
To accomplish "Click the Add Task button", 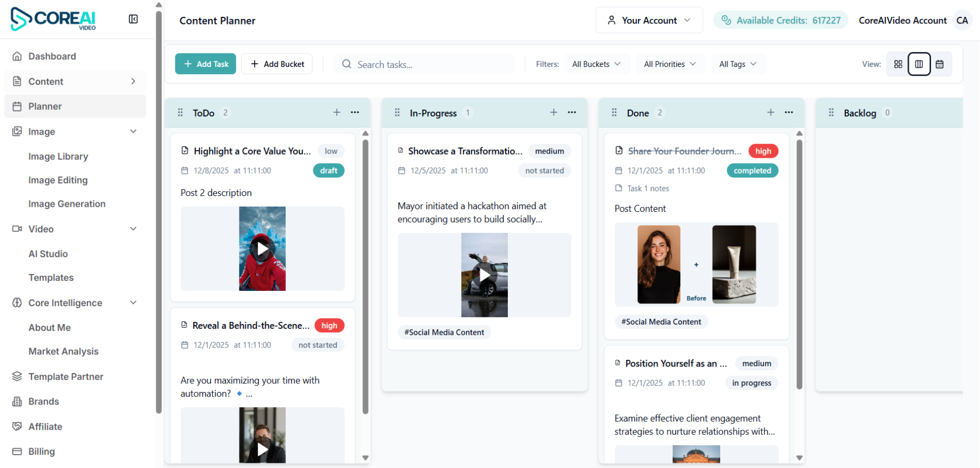I will pyautogui.click(x=206, y=64).
